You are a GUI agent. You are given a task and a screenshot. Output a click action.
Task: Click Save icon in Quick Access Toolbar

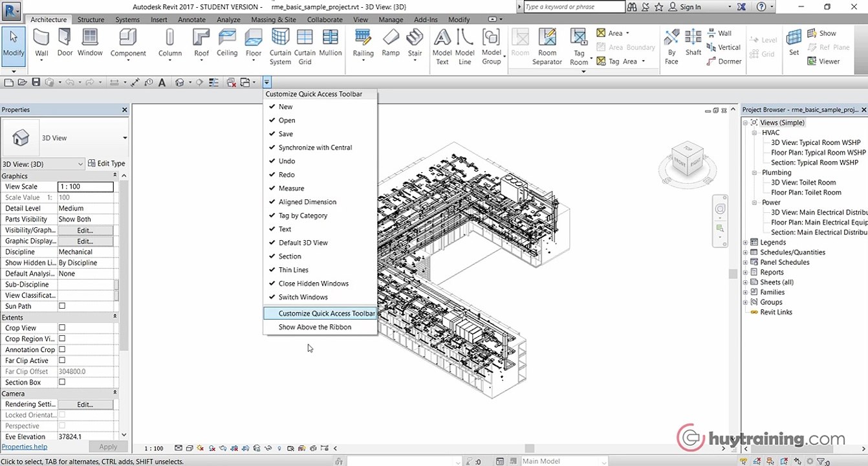pyautogui.click(x=36, y=82)
